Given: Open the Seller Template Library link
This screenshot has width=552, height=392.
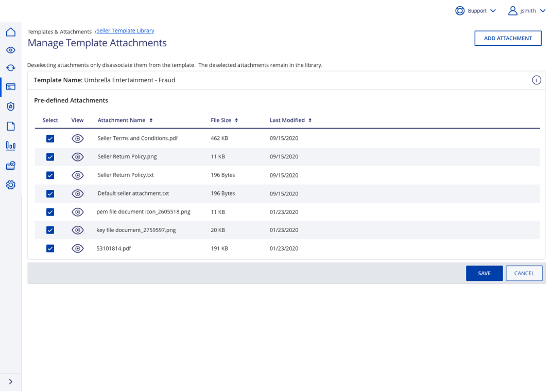Looking at the screenshot, I should (x=125, y=31).
